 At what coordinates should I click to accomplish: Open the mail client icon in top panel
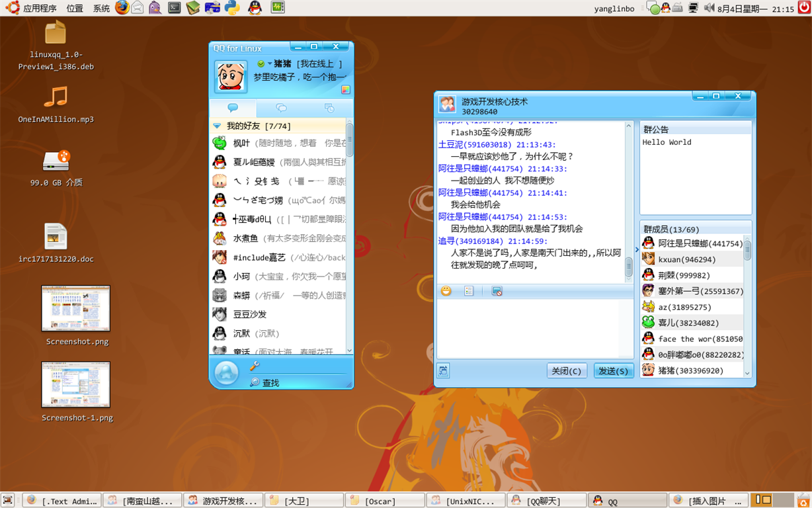point(138,8)
